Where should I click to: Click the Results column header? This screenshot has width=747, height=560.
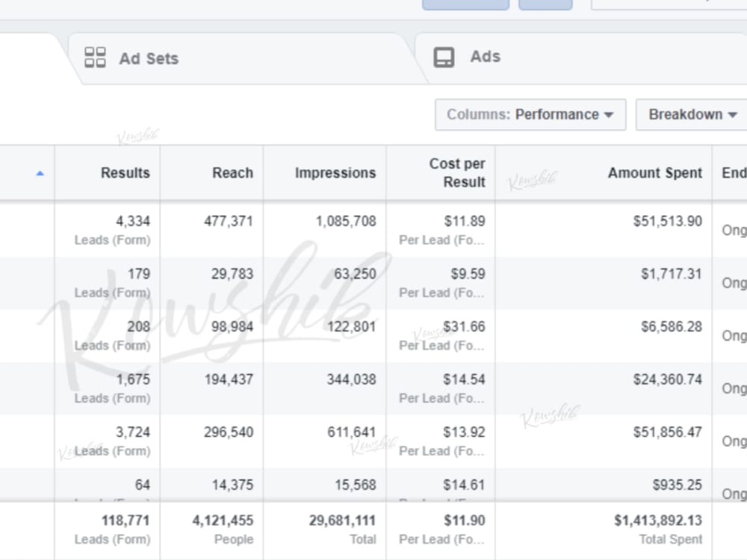click(125, 172)
